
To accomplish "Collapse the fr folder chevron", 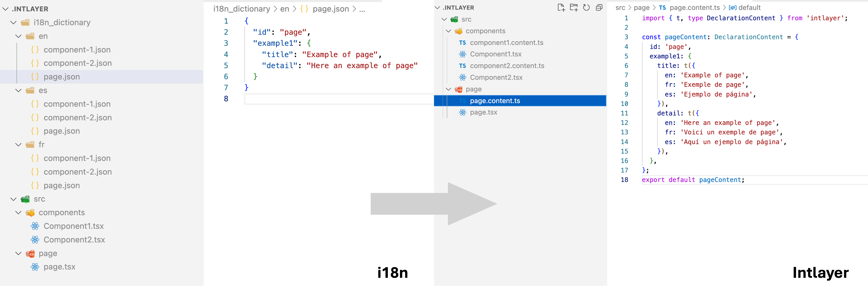I will pyautogui.click(x=19, y=145).
